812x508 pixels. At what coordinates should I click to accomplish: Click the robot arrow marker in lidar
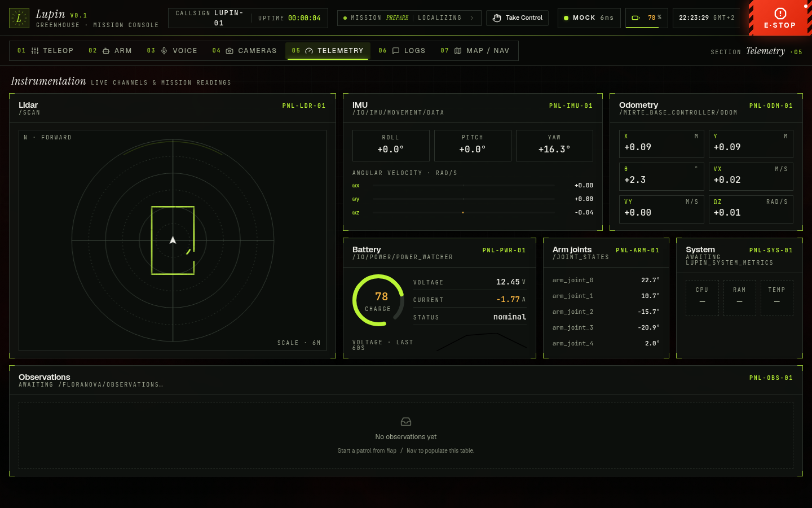point(173,240)
